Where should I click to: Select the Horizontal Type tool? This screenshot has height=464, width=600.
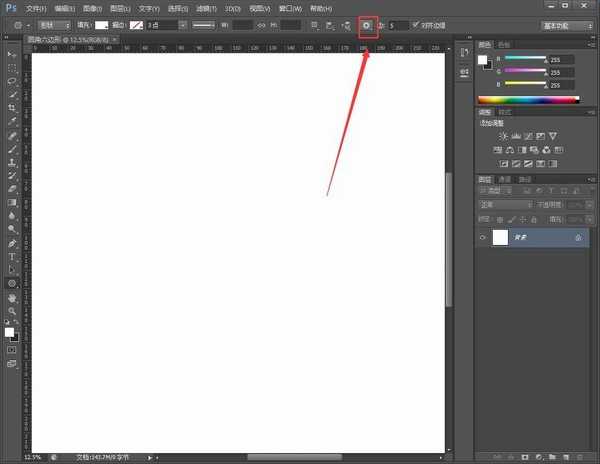coord(12,256)
